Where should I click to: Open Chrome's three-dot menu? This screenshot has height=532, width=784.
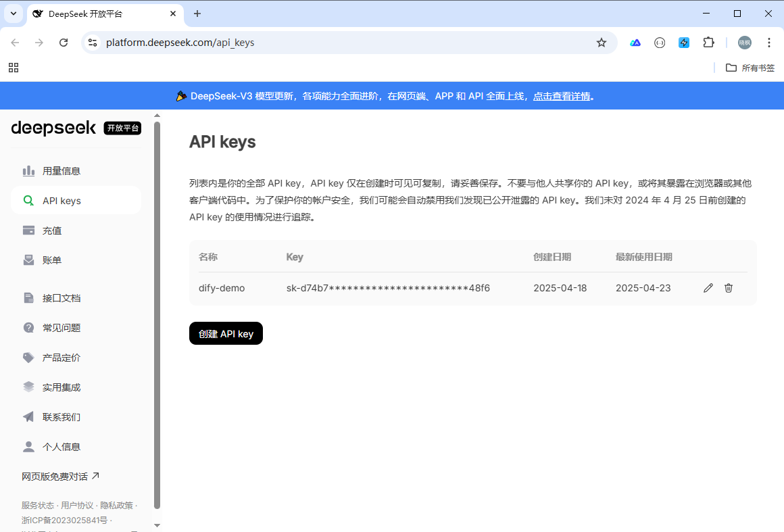(x=768, y=43)
